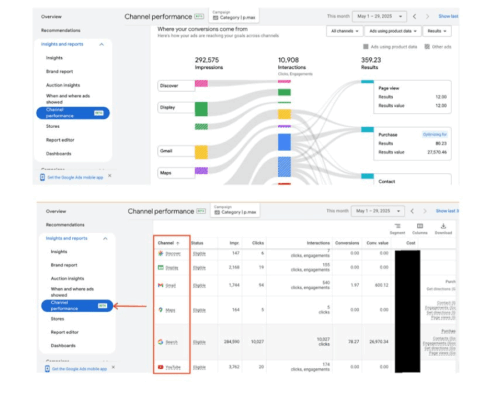Open Dashboards in the table view sidebar
495x400 pixels.
[63, 345]
